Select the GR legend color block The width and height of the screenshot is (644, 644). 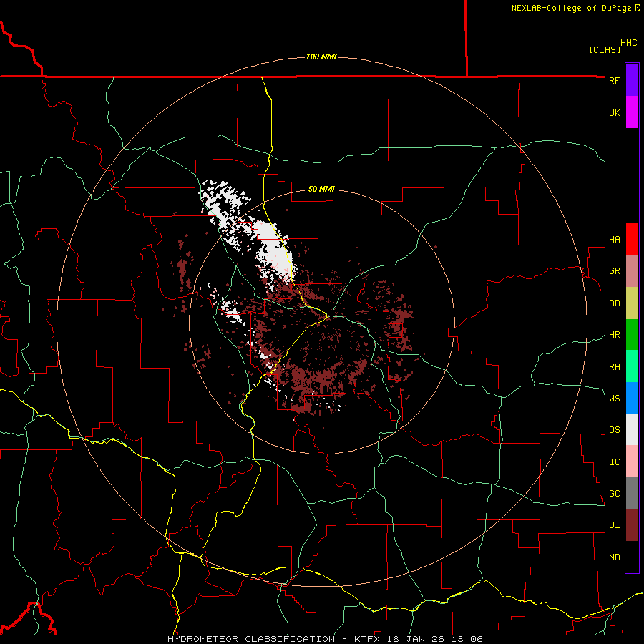(x=632, y=271)
